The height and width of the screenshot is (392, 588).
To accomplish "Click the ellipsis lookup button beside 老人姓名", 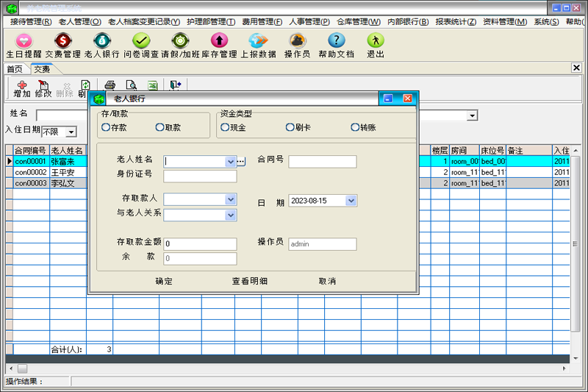I will point(241,162).
